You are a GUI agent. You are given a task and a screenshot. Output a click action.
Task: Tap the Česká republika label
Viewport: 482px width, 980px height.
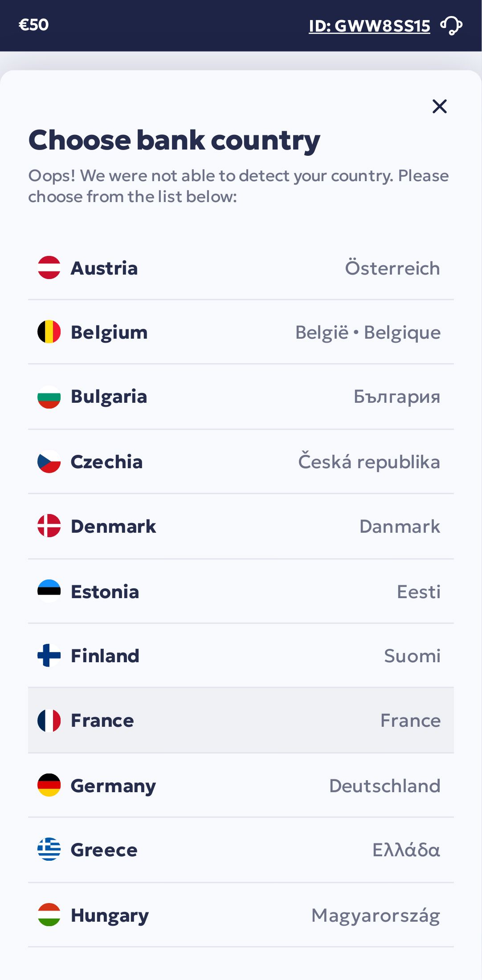[x=369, y=462]
